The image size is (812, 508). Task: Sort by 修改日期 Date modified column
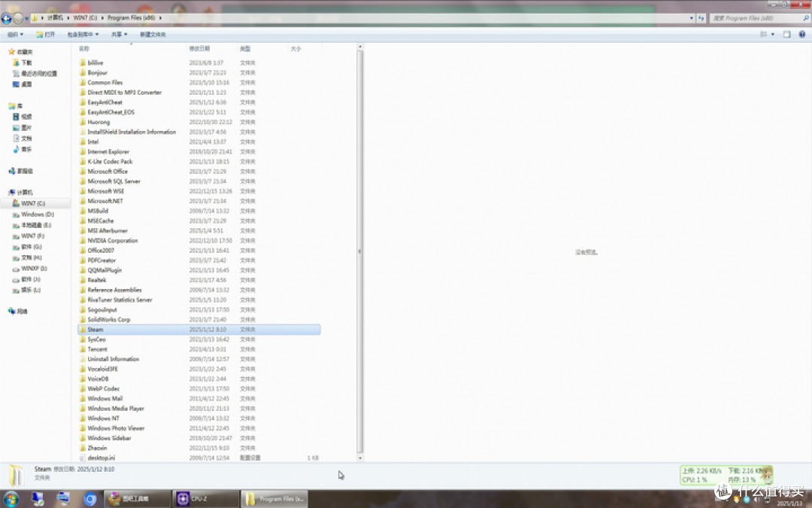pos(199,49)
